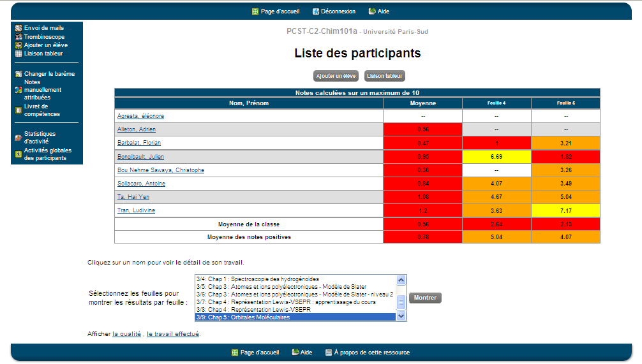Click cell 4.07 in Sollacaro row
The image size is (642, 364).
point(496,184)
